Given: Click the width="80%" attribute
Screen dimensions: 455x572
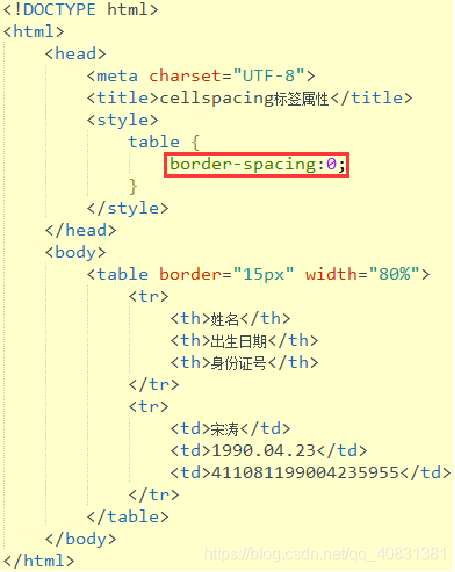Looking at the screenshot, I should [363, 274].
